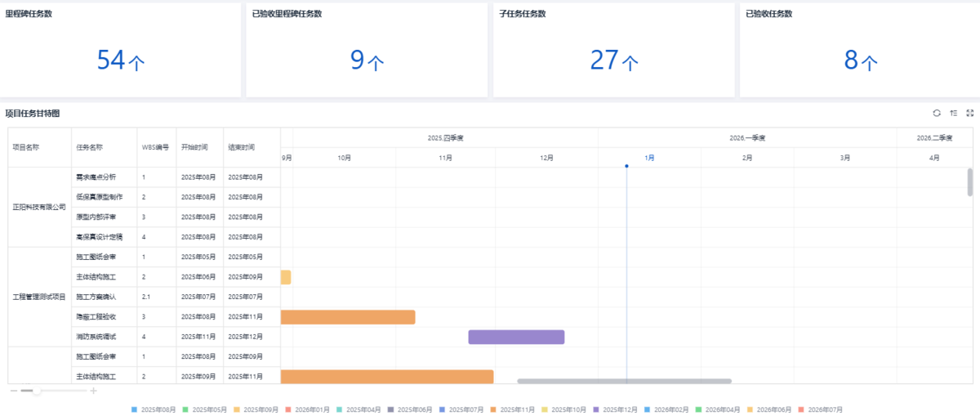
Task: Click the refresh icon above the Gantt chart
Action: pyautogui.click(x=937, y=113)
